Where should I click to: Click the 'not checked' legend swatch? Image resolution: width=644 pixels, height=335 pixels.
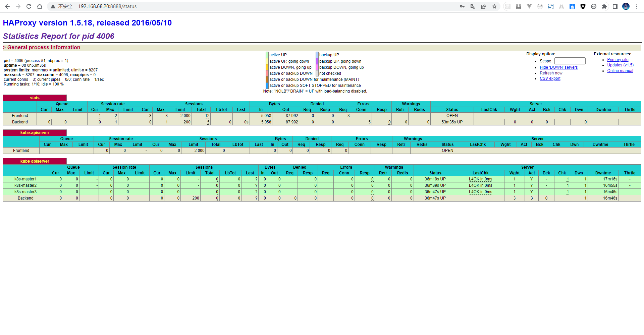(317, 73)
